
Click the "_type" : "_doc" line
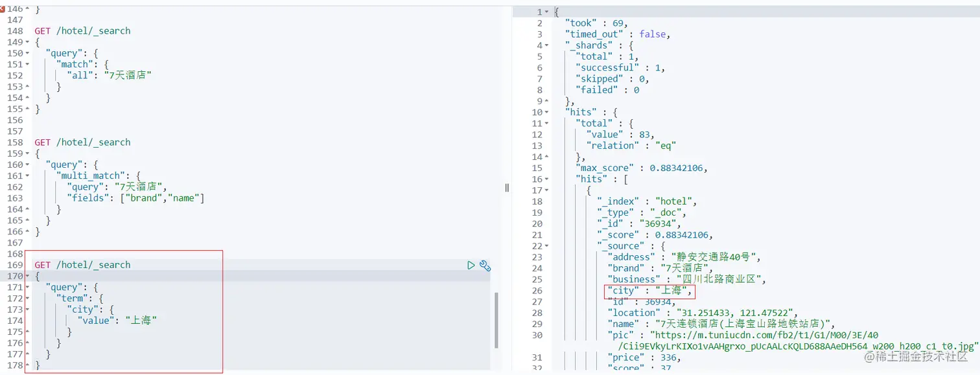point(642,212)
